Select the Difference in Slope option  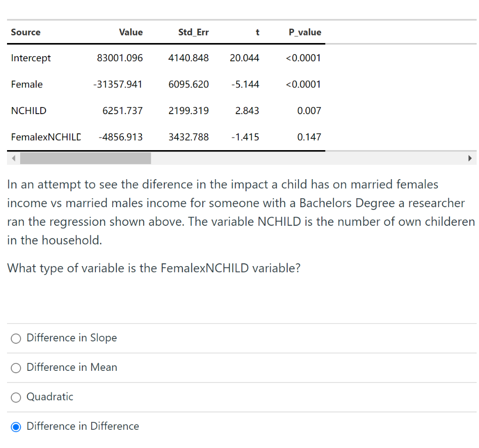point(16,339)
